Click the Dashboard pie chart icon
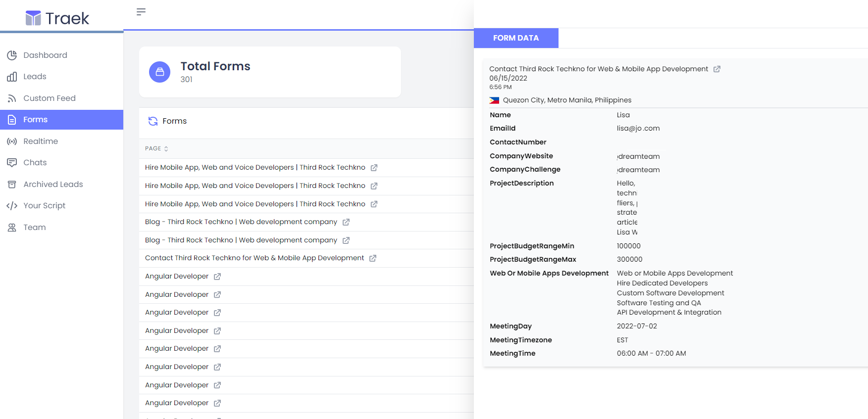This screenshot has height=419, width=868. click(x=12, y=55)
